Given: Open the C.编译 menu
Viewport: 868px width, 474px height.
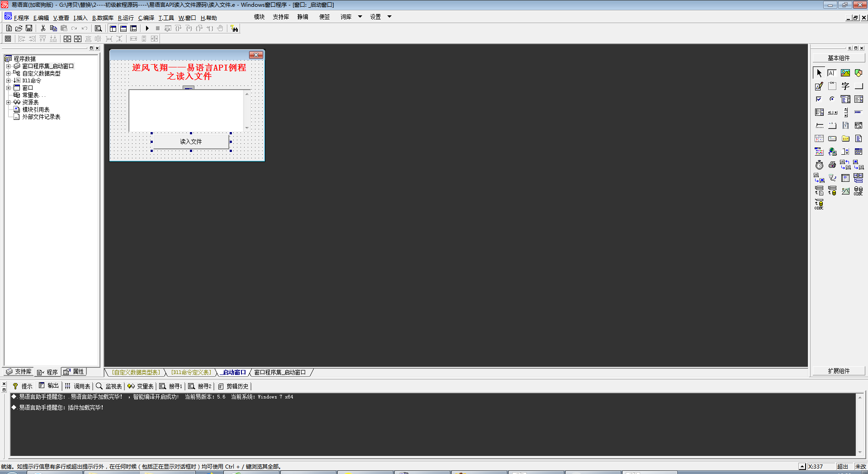Looking at the screenshot, I should coord(146,18).
